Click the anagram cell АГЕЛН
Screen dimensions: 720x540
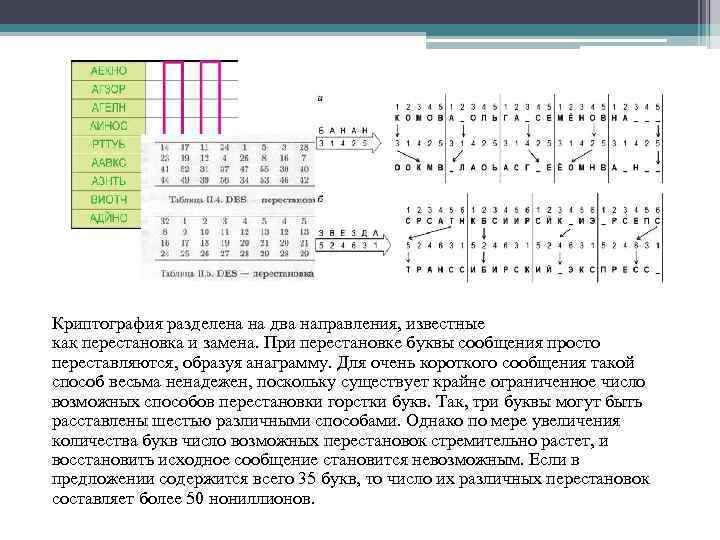click(109, 107)
